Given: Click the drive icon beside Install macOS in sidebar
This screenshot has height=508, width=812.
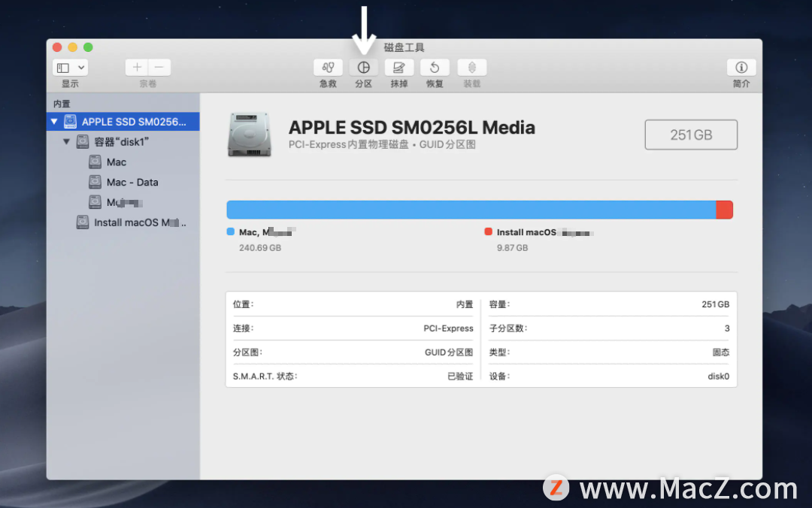Looking at the screenshot, I should point(83,222).
